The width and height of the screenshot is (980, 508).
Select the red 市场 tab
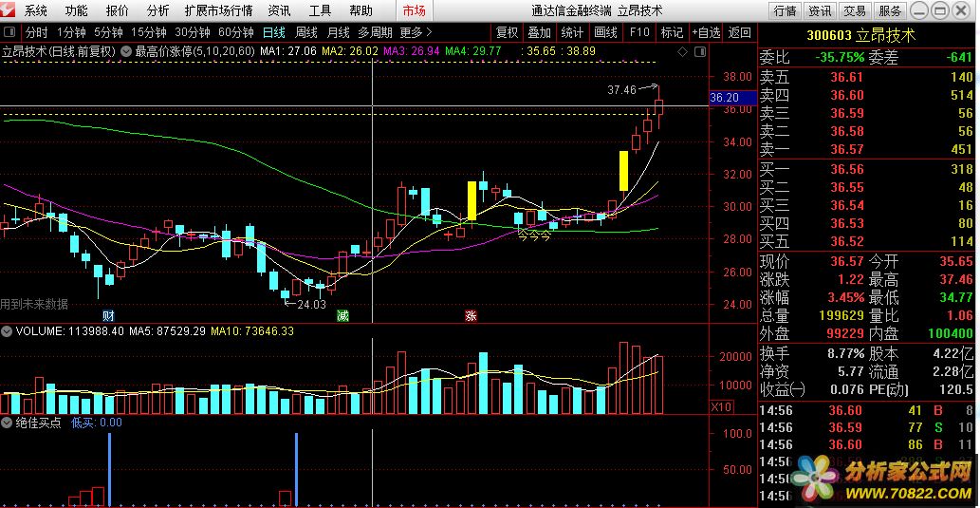[413, 10]
